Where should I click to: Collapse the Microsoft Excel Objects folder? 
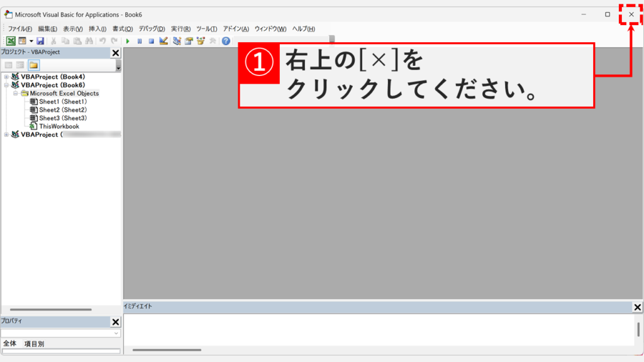coord(15,93)
